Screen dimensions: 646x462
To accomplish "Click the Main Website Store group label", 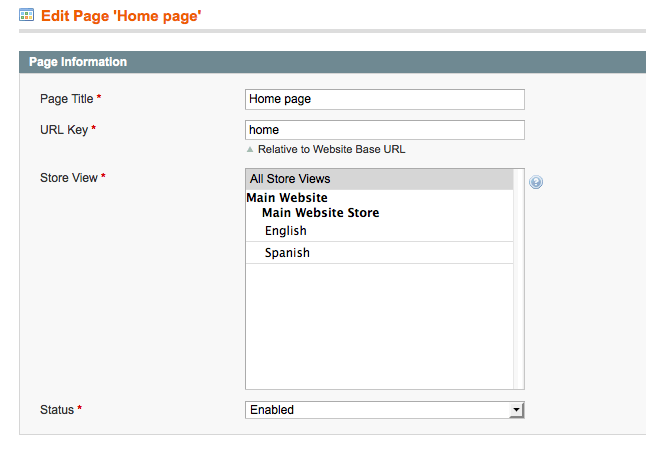I will tap(321, 213).
